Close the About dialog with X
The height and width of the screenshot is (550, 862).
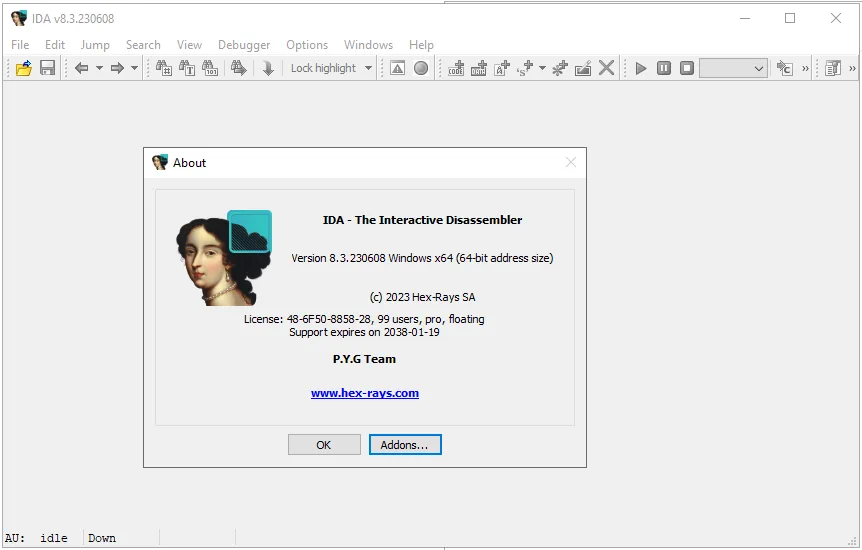(x=571, y=162)
